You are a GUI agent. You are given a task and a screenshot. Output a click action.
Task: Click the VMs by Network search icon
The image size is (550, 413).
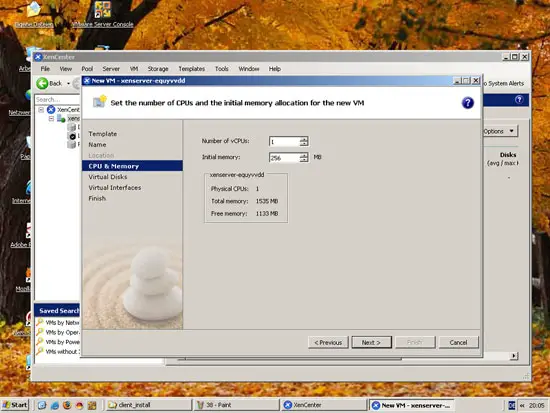(x=40, y=322)
